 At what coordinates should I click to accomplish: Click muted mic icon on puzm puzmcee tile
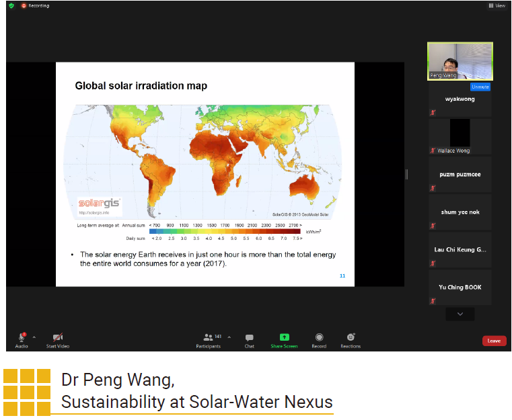[x=433, y=188]
